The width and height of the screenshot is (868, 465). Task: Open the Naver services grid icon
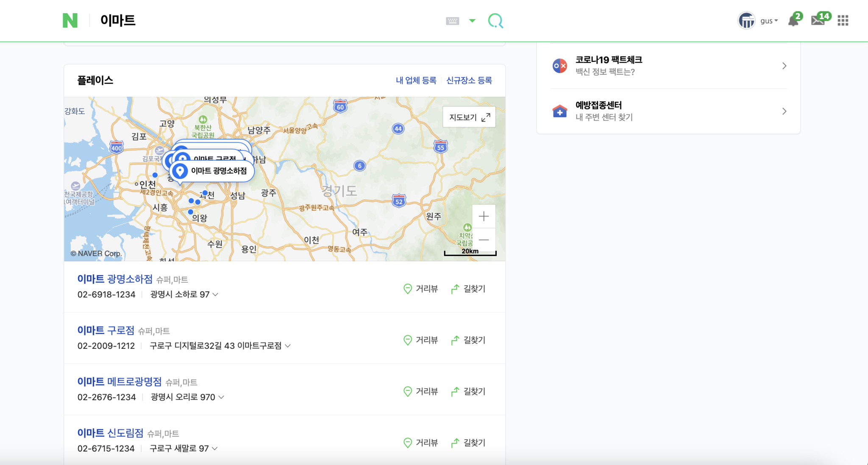[x=843, y=21]
